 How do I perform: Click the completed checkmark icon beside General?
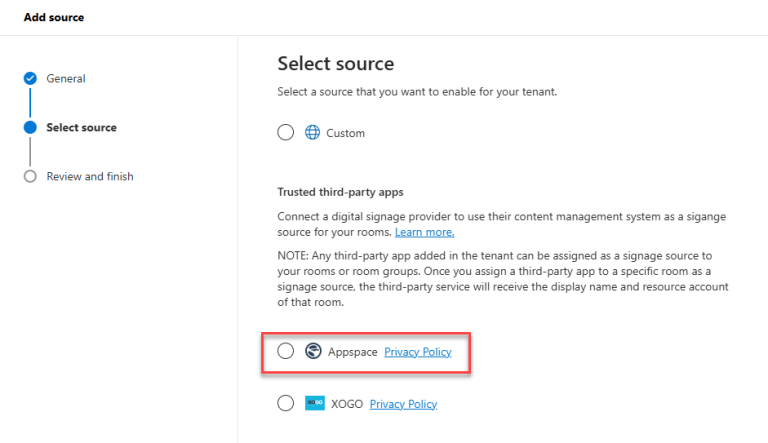[x=30, y=79]
